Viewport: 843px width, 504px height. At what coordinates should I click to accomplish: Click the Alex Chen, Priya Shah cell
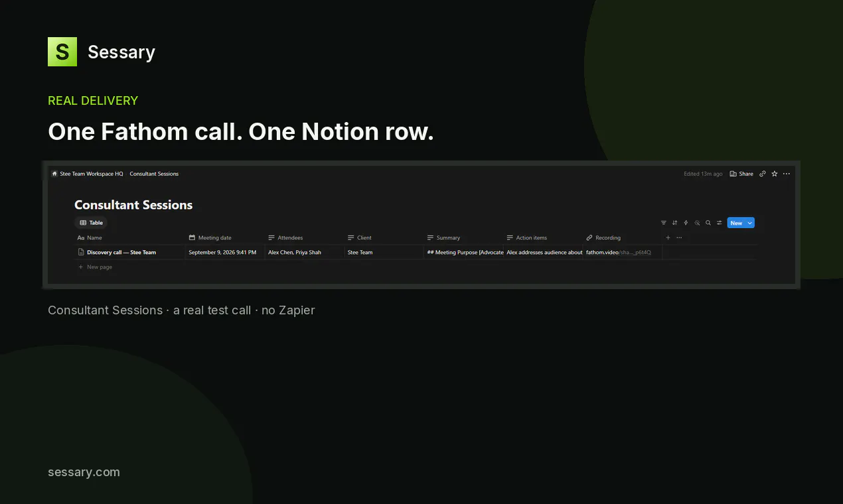(295, 252)
